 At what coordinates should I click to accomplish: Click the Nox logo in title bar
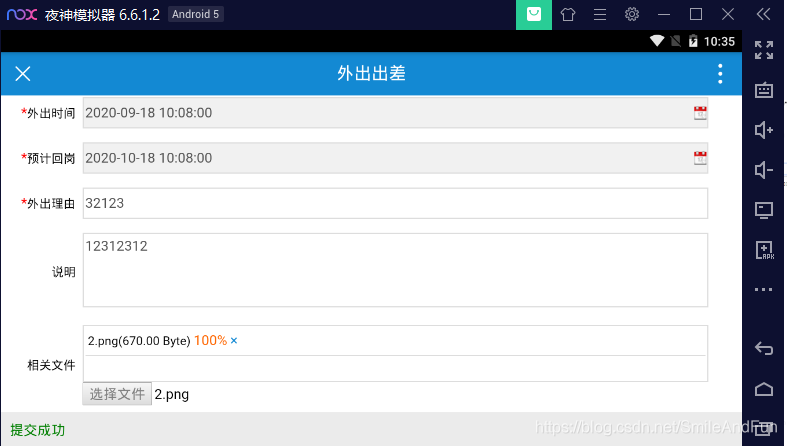[22, 14]
